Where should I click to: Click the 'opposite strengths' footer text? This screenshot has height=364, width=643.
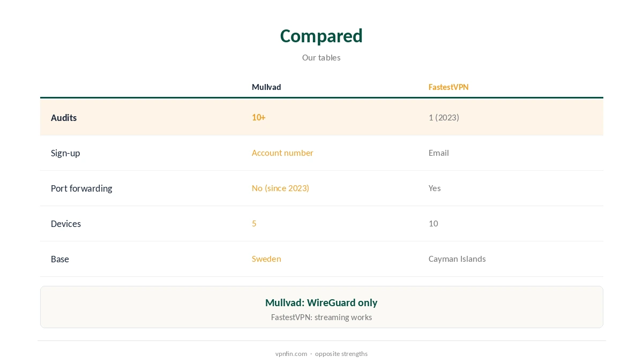pos(341,354)
